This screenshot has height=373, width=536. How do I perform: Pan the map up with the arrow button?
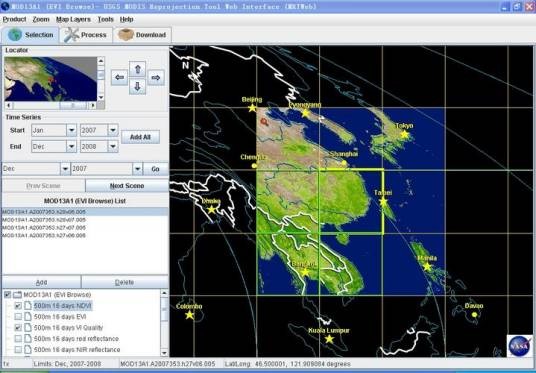coord(137,69)
